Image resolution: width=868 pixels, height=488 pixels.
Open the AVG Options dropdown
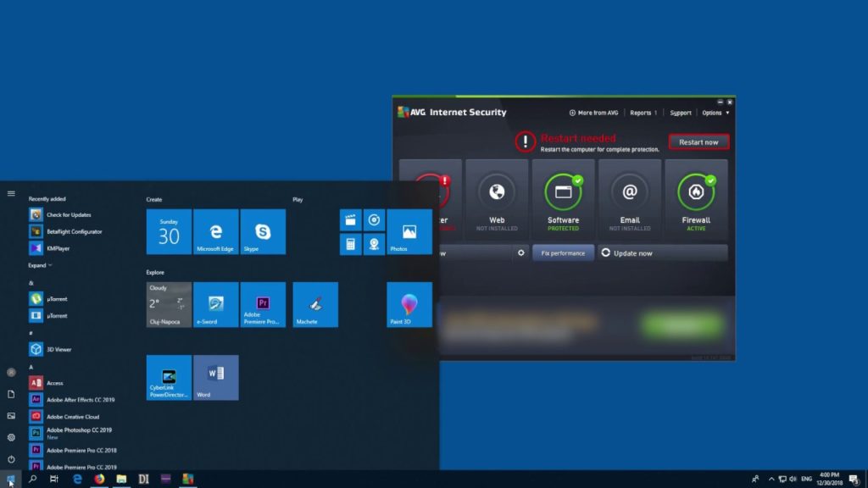(715, 113)
